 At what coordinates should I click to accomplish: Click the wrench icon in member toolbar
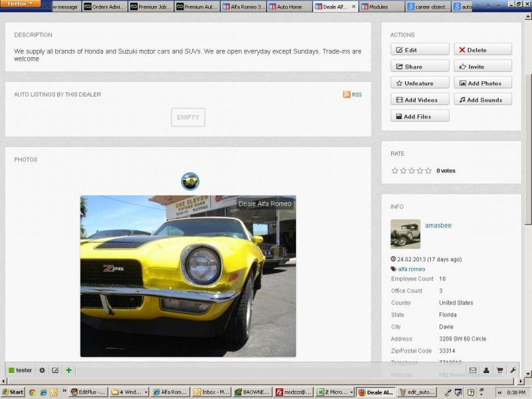coord(513,370)
